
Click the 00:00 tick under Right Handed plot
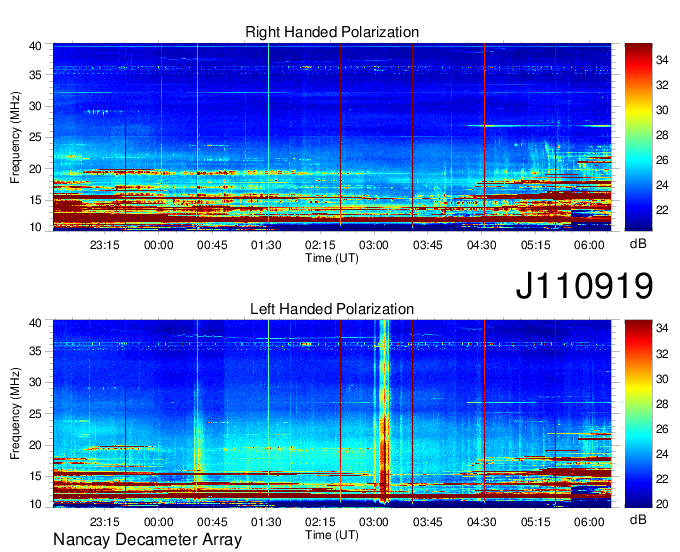tap(158, 245)
